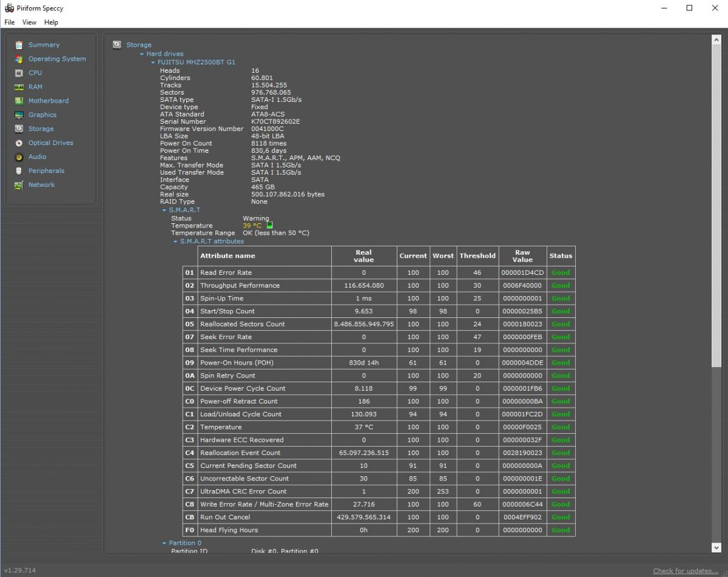728x577 pixels.
Task: Click the scrollbar down arrow
Action: pos(716,547)
